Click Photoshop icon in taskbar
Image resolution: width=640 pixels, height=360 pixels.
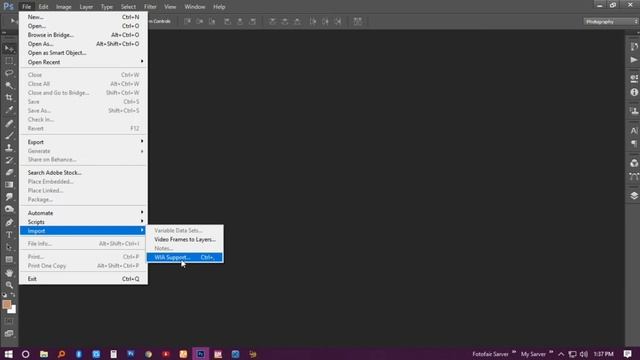coord(200,354)
